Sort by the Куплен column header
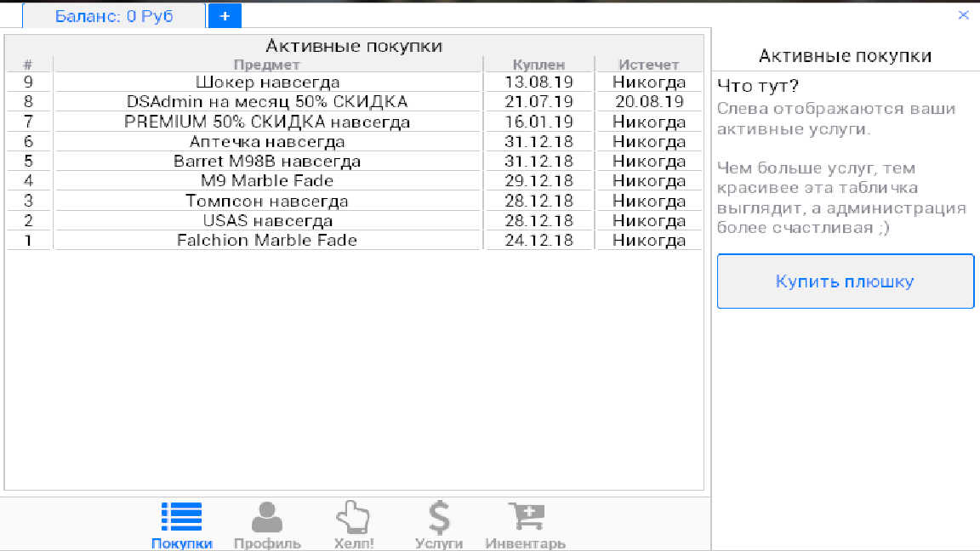Viewport: 980px width, 551px height. coord(538,65)
